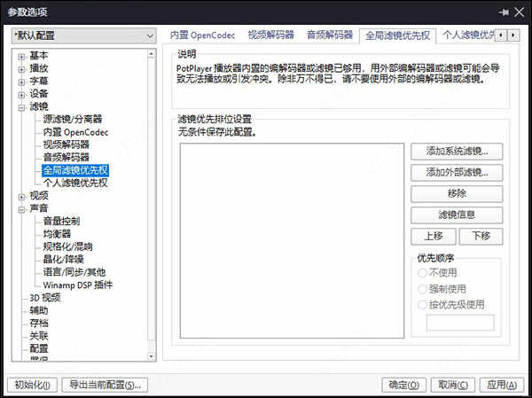Expand the 视频 tree node
Viewport: 532px width, 398px height.
point(21,196)
